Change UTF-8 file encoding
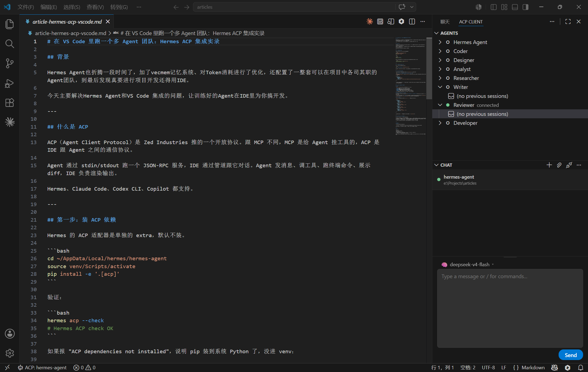The width and height of the screenshot is (588, 372). [x=488, y=368]
